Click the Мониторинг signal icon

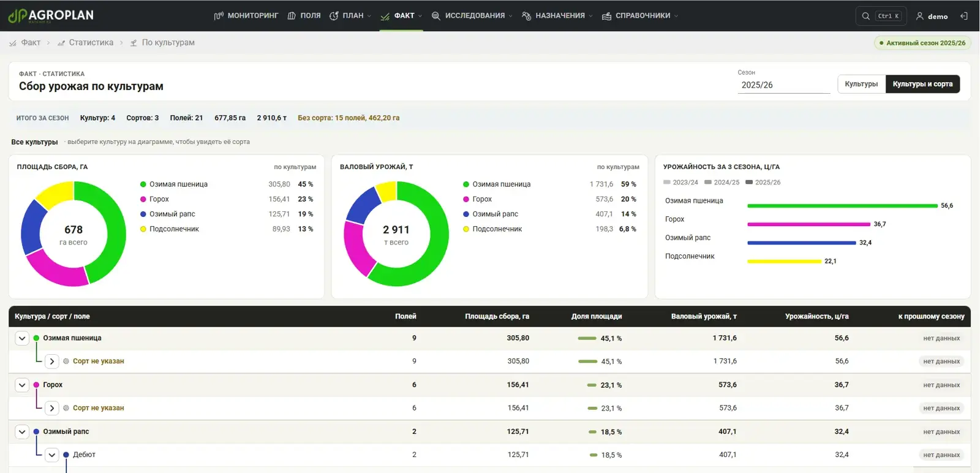pos(219,16)
